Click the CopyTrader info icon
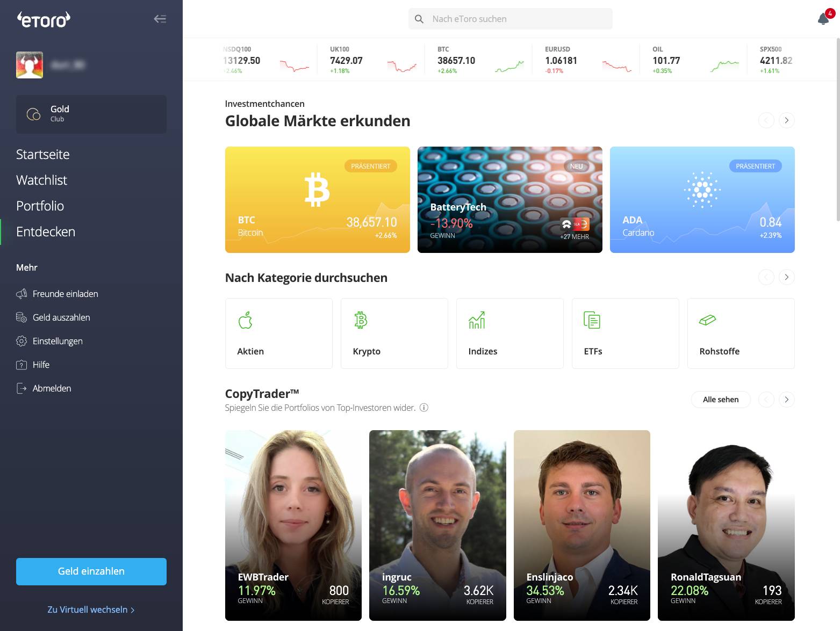The image size is (840, 631). click(x=423, y=408)
